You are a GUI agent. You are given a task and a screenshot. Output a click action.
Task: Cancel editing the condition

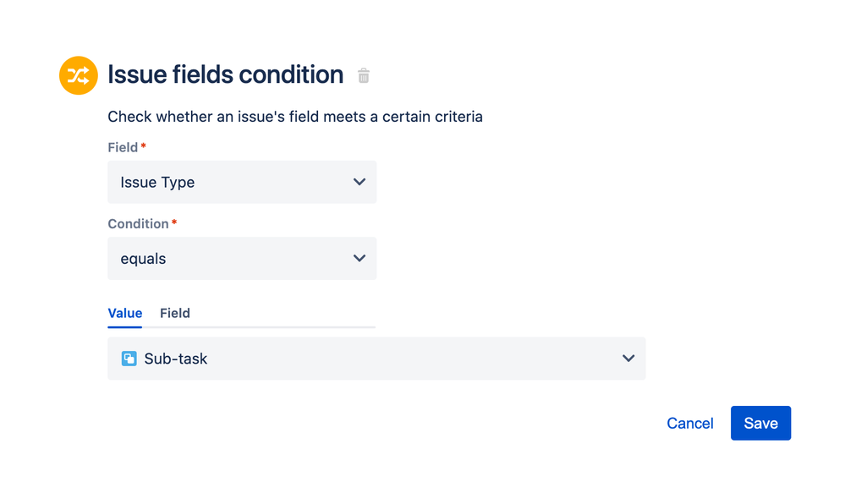[689, 423]
